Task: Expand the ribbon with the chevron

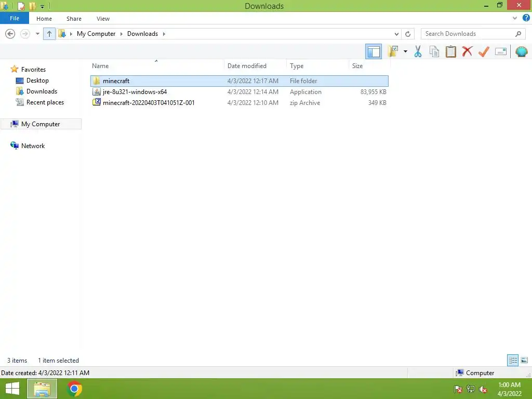Action: 515,18
